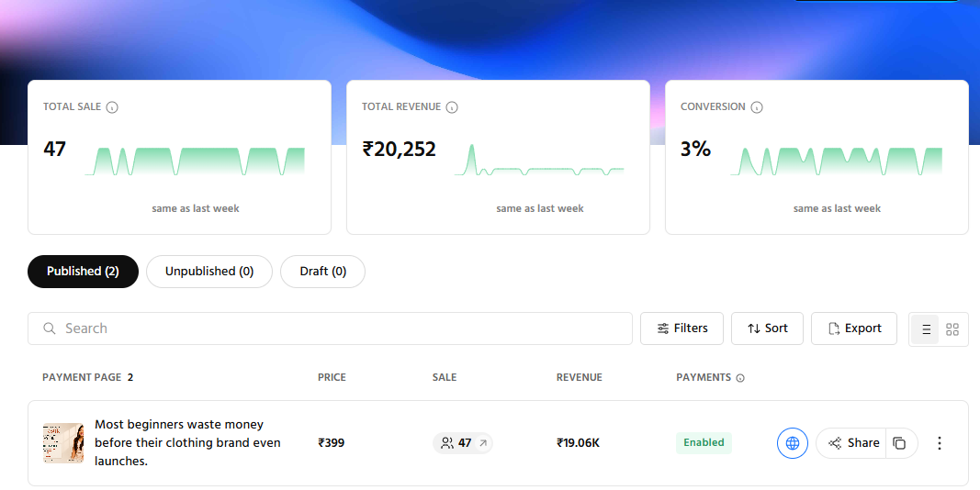980x490 pixels.
Task: Click the 3% conversion figure
Action: (x=695, y=150)
